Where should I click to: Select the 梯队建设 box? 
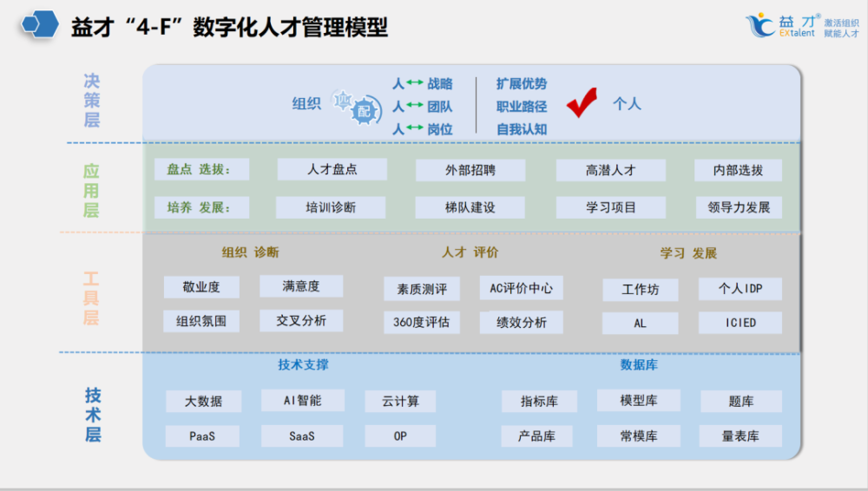pos(470,207)
